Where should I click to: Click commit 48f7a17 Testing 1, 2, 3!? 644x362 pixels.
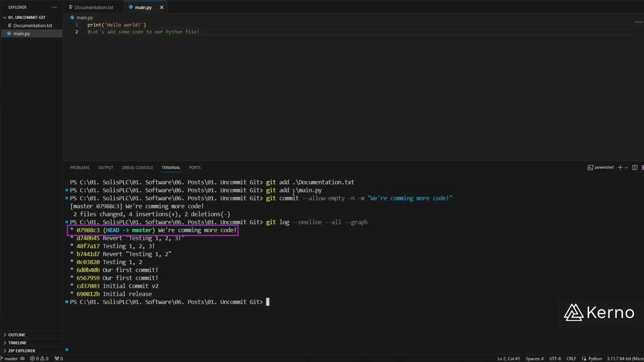click(113, 246)
